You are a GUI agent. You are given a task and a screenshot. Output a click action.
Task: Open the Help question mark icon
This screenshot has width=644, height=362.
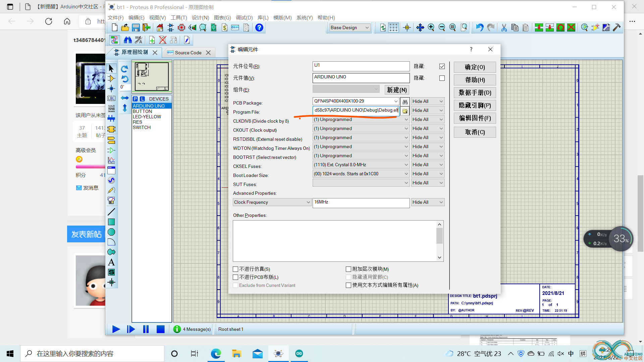[259, 27]
